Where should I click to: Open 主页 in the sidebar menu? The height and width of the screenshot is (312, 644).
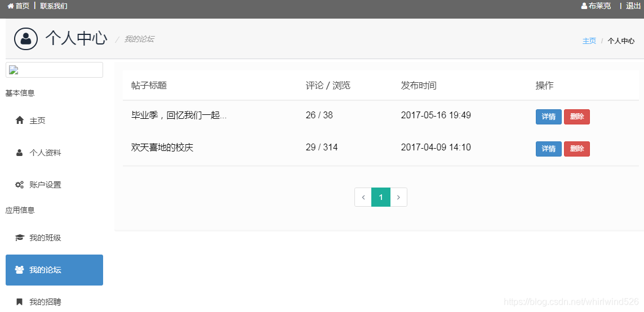[54, 121]
